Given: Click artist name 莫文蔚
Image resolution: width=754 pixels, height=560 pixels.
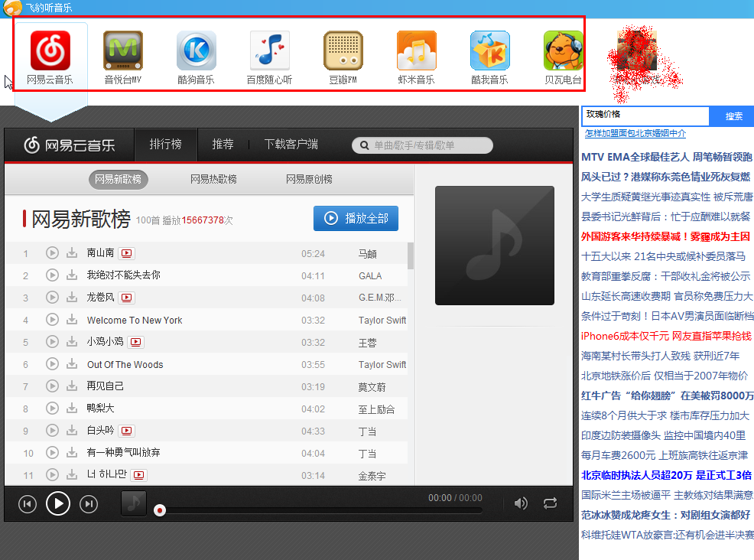Looking at the screenshot, I should coord(372,387).
